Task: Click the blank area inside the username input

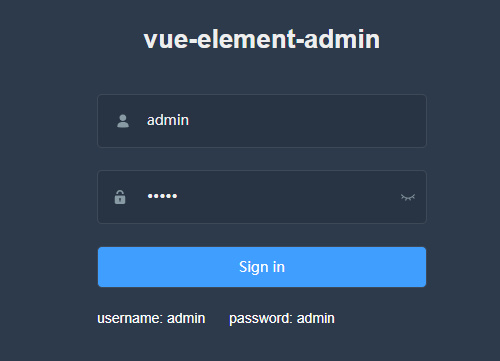Action: (x=300, y=121)
